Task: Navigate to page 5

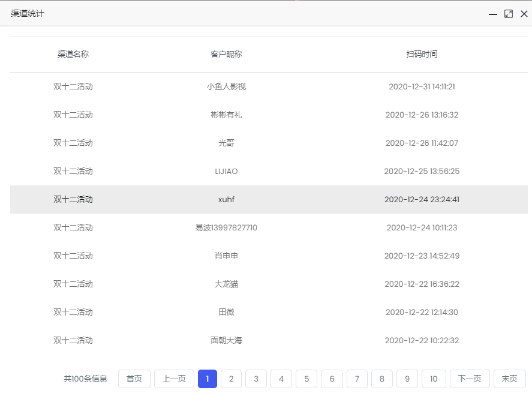Action: point(306,379)
